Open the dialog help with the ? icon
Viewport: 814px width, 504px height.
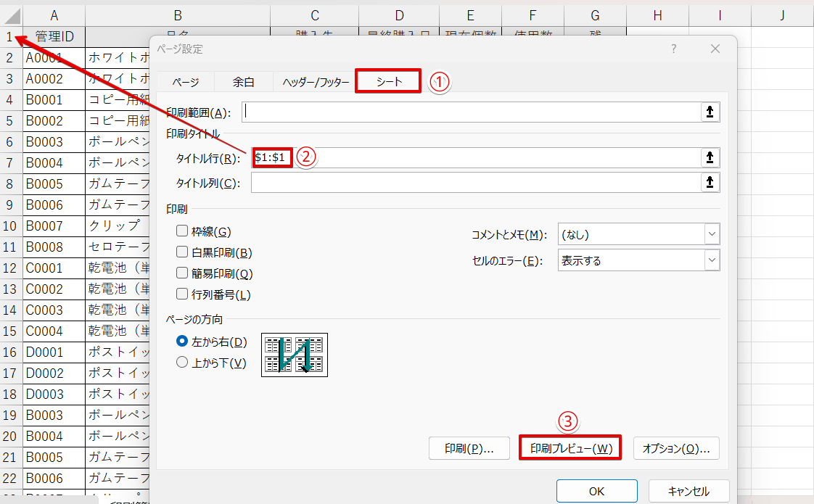click(673, 48)
